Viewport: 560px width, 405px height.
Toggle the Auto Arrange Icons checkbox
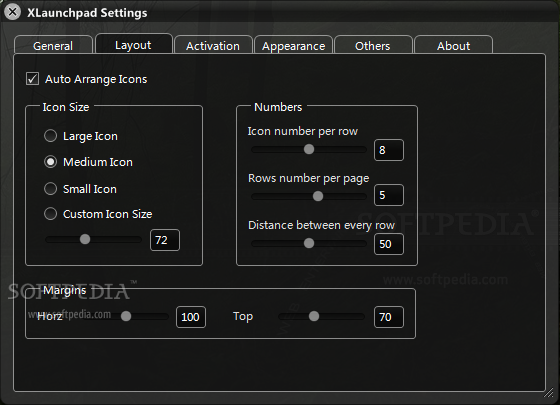tap(32, 79)
